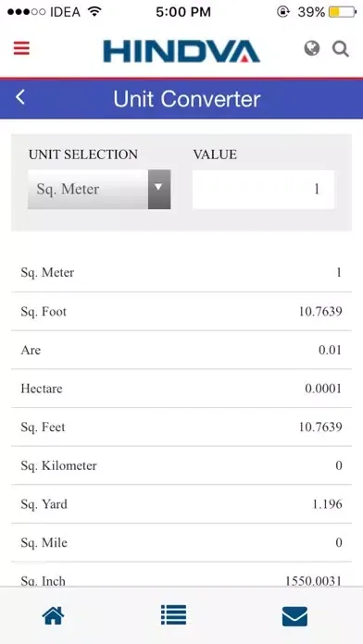The height and width of the screenshot is (644, 363).
Task: Tap the envelope contact icon
Action: pos(294,616)
